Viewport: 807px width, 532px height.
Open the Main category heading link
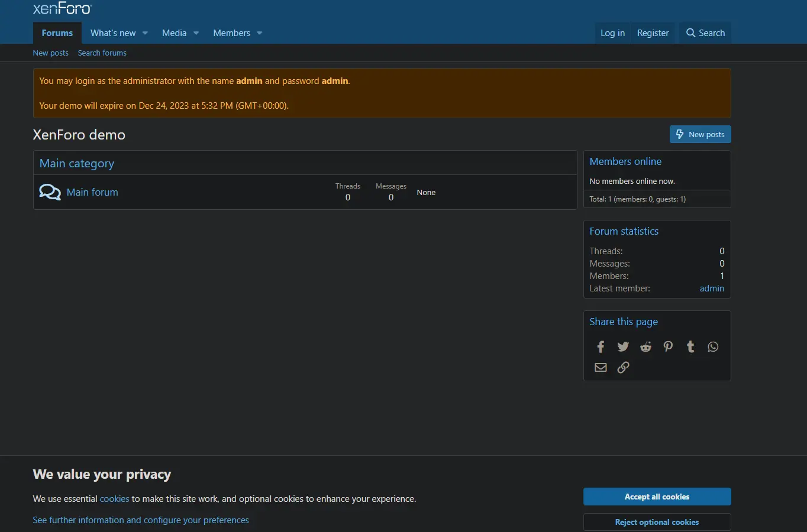point(77,164)
